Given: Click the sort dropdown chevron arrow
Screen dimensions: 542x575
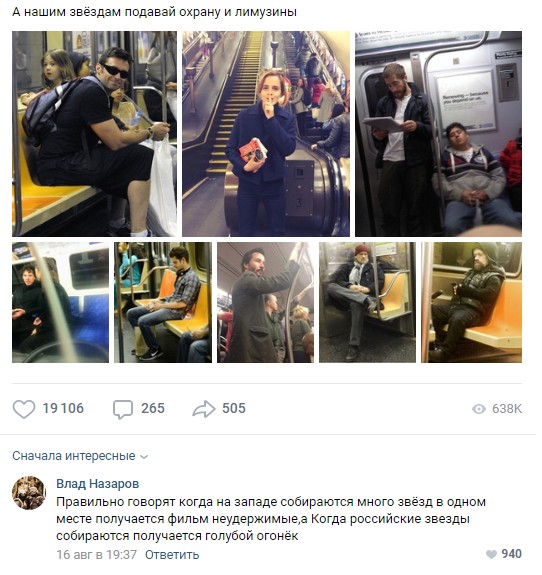Looking at the screenshot, I should click(144, 457).
